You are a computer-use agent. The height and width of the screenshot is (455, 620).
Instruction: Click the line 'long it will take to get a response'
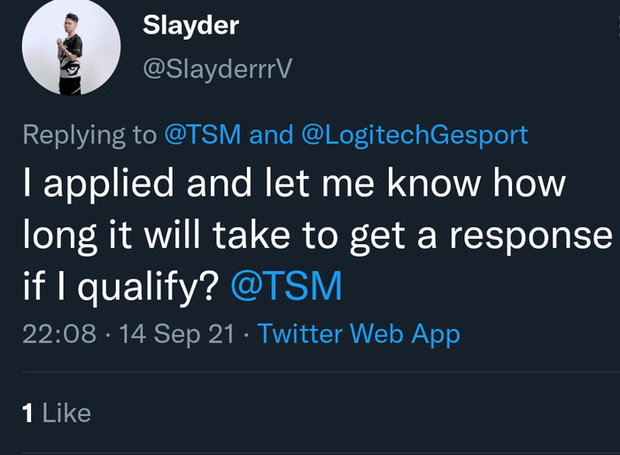(315, 236)
